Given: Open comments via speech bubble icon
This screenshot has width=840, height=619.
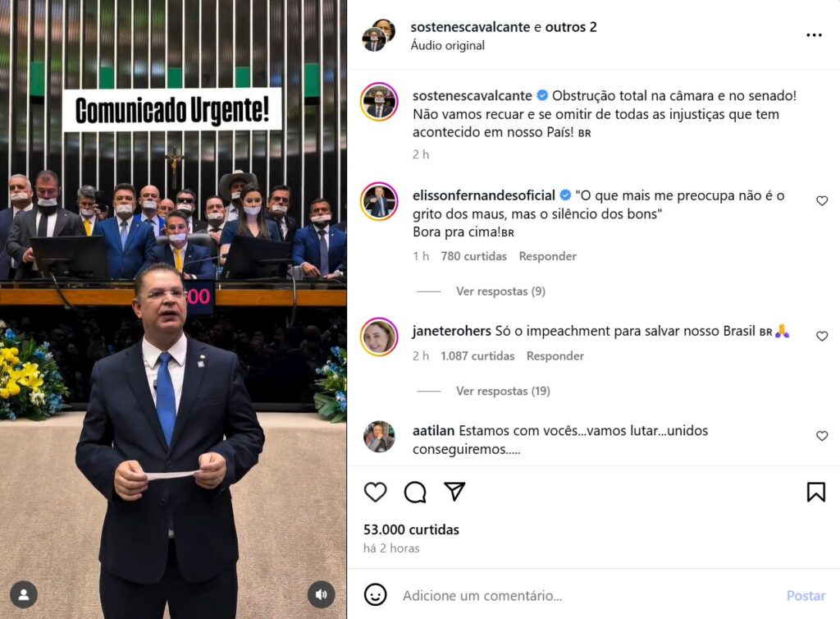Looking at the screenshot, I should tap(415, 492).
